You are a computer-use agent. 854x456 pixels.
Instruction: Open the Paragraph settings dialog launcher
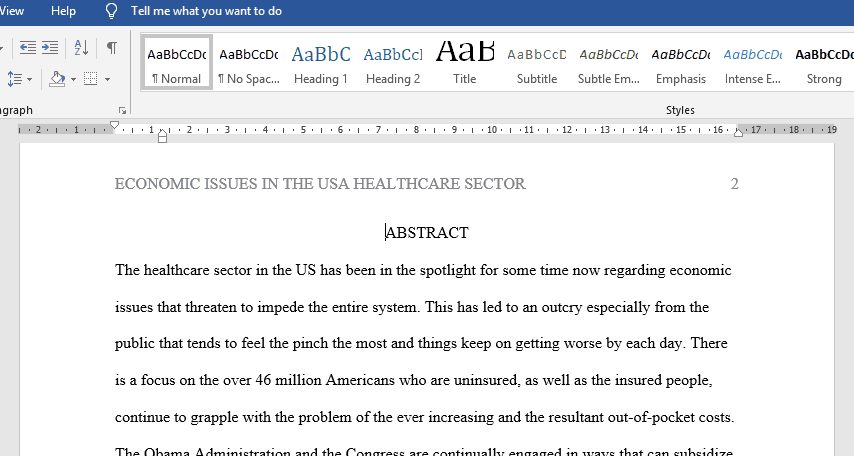coord(123,110)
